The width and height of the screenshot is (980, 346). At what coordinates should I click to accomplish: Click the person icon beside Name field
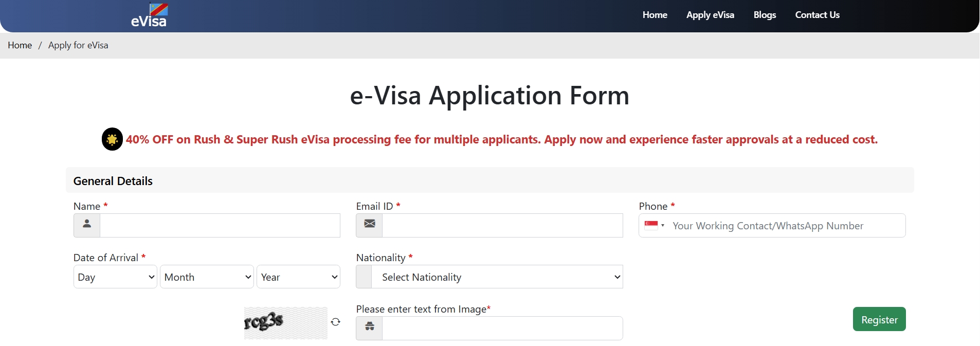click(87, 225)
